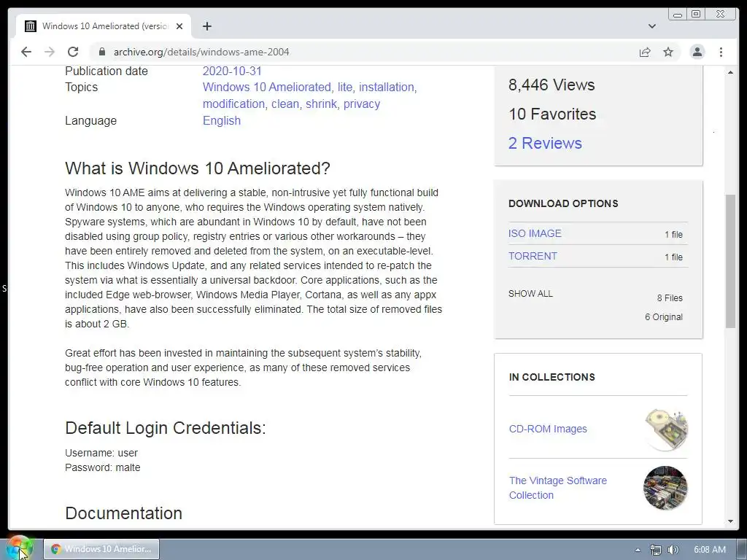The image size is (747, 560).
Task: Open the volume speaker tray icon
Action: pyautogui.click(x=673, y=550)
